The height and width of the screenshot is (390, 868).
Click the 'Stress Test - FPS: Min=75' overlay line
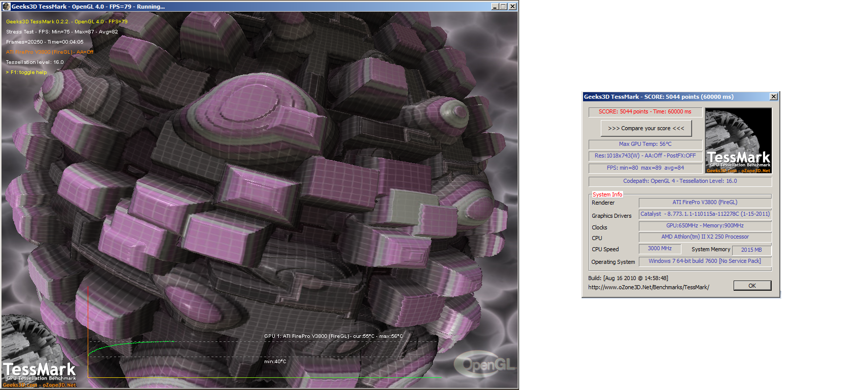click(62, 32)
